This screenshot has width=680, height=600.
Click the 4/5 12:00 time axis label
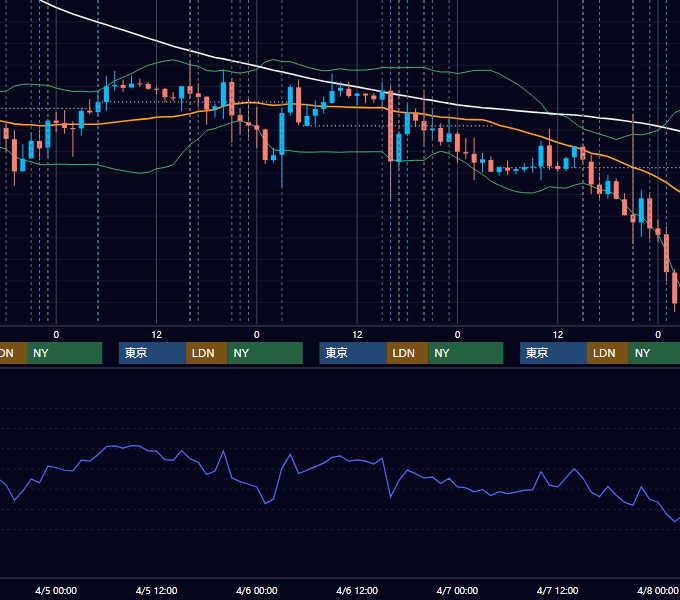pyautogui.click(x=156, y=590)
